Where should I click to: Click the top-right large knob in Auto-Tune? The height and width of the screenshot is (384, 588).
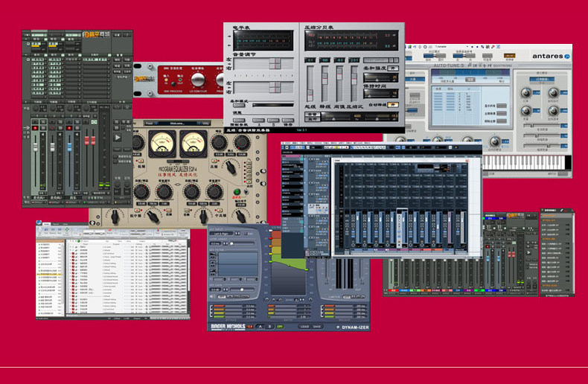pyautogui.click(x=552, y=94)
